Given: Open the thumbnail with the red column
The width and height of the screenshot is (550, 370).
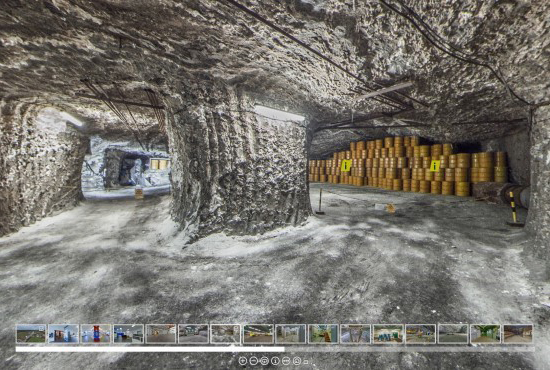Looking at the screenshot, I should [x=96, y=334].
